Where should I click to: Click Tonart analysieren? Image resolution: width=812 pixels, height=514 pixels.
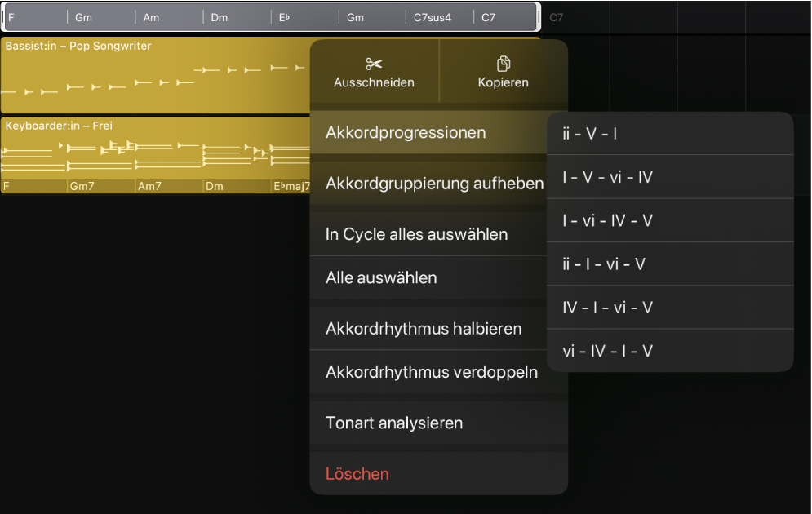pos(394,423)
